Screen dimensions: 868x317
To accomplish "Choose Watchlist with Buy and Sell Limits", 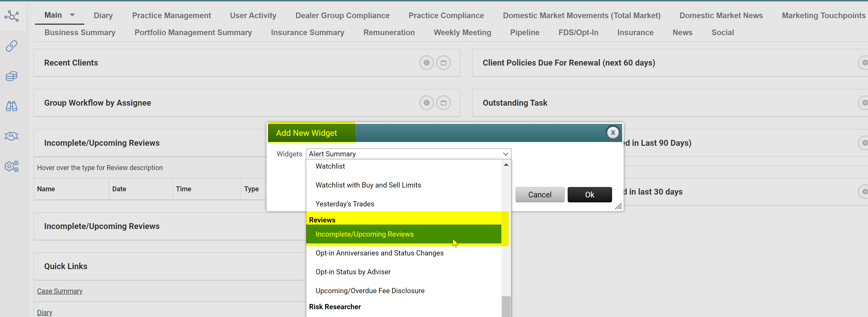I will point(368,185).
